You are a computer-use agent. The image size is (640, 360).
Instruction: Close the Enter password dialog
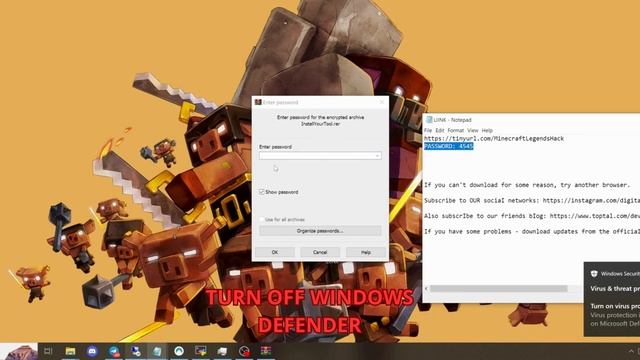click(x=382, y=102)
